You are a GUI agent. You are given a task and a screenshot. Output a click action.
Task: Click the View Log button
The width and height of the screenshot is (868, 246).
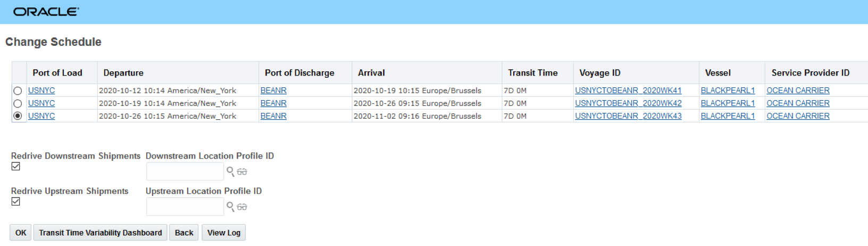[x=223, y=233]
